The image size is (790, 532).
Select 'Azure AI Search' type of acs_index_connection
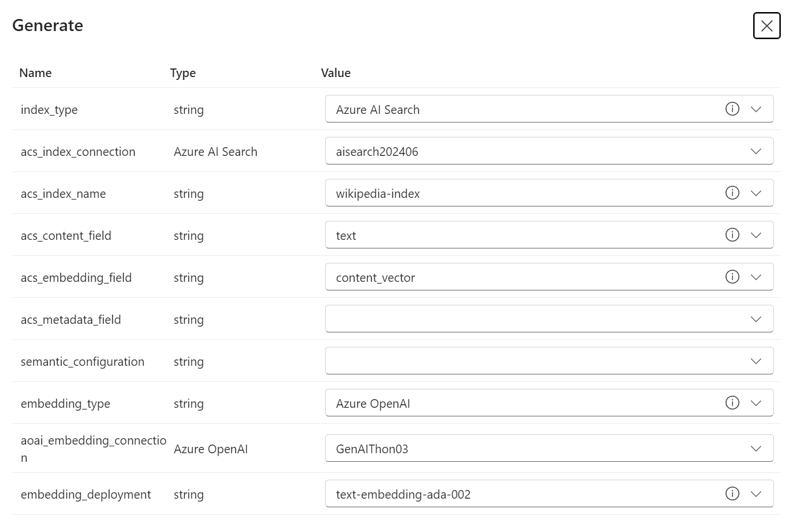point(216,152)
